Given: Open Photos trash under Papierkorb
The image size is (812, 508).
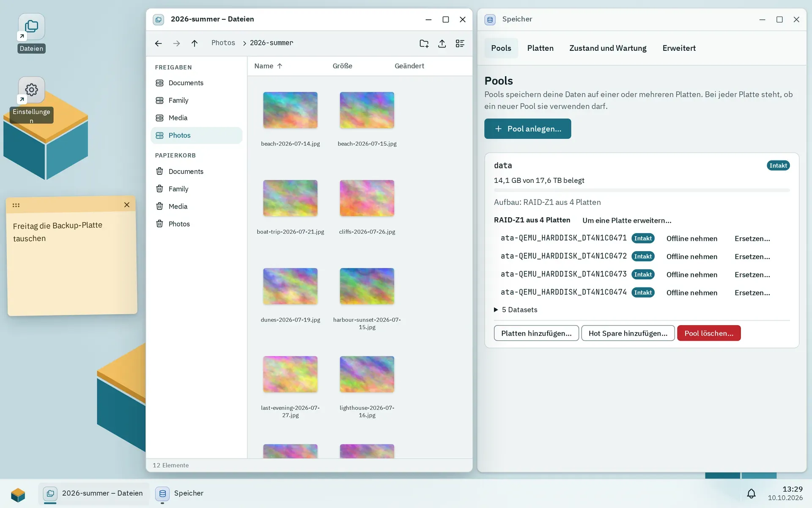Looking at the screenshot, I should (196, 224).
